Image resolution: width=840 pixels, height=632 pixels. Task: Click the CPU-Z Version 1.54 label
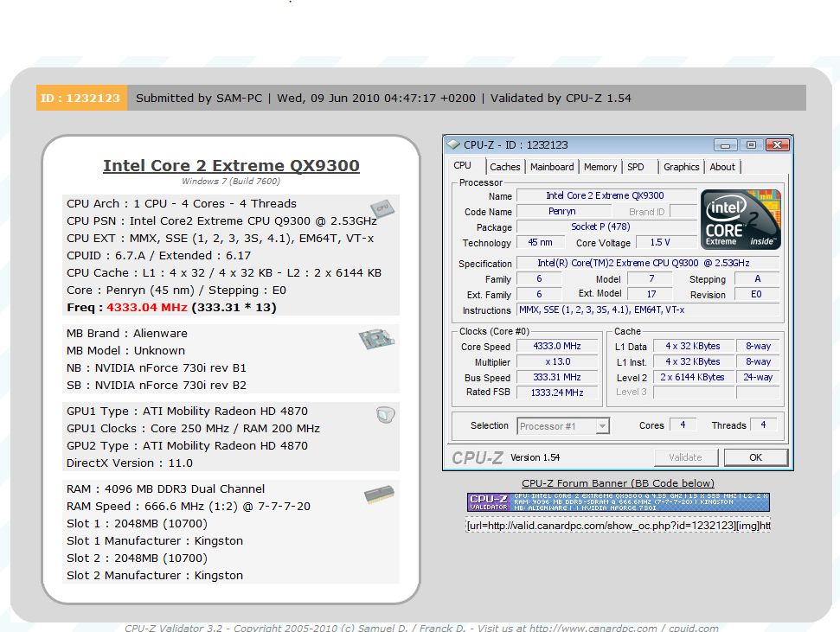click(x=535, y=457)
